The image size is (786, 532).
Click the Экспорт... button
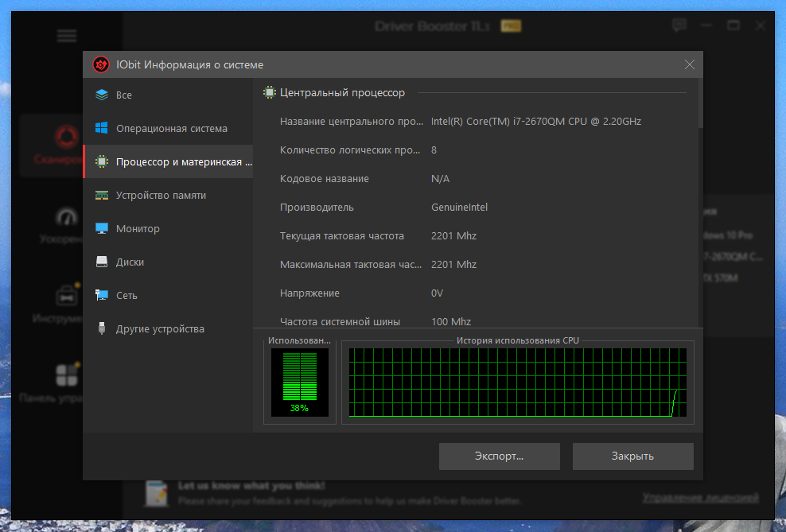tap(500, 456)
